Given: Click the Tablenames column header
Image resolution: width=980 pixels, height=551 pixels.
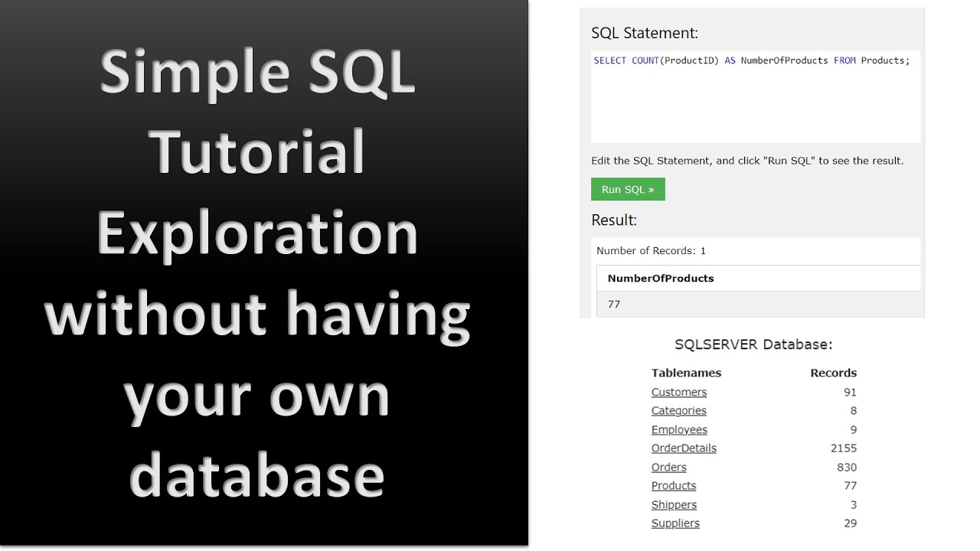Looking at the screenshot, I should coord(686,373).
